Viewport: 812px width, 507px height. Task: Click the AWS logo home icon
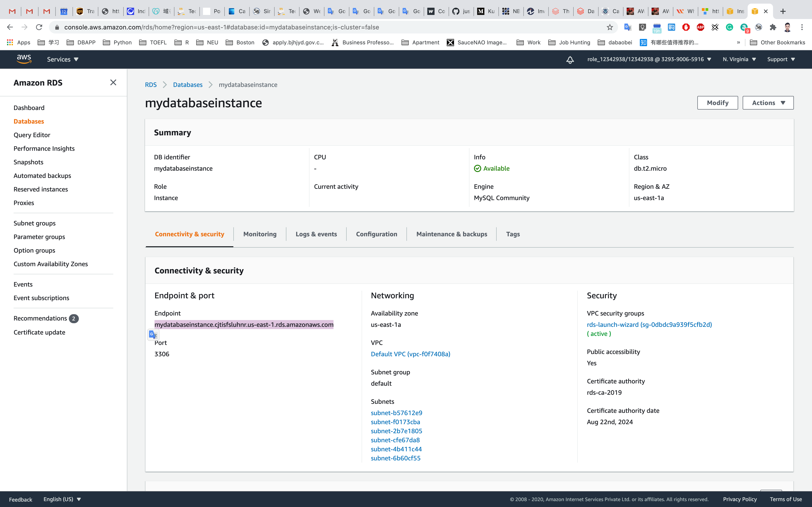(24, 59)
